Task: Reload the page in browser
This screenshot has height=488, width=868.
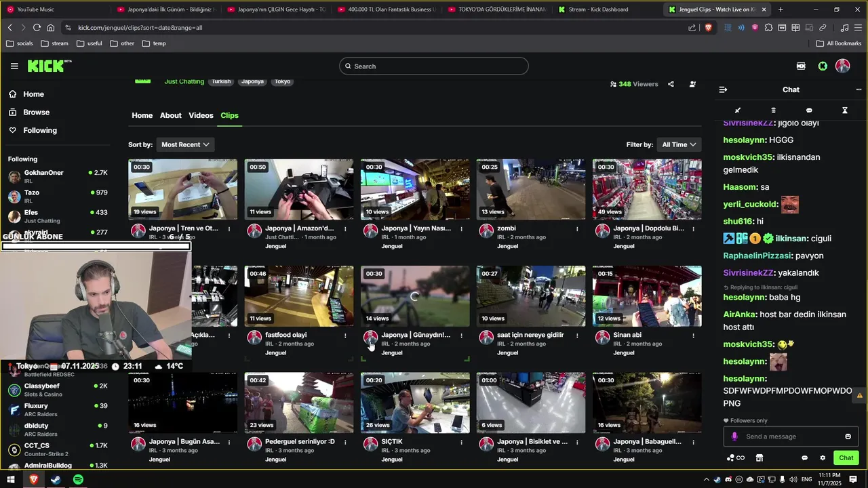Action: pyautogui.click(x=37, y=28)
